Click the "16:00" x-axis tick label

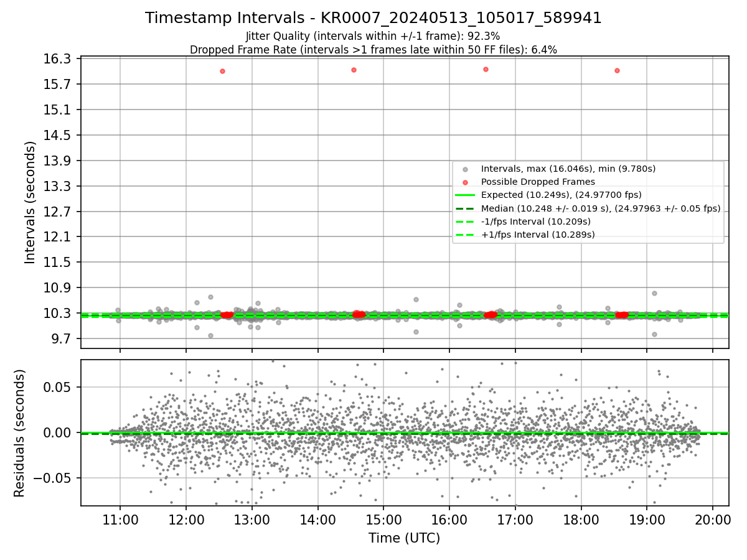point(449,520)
